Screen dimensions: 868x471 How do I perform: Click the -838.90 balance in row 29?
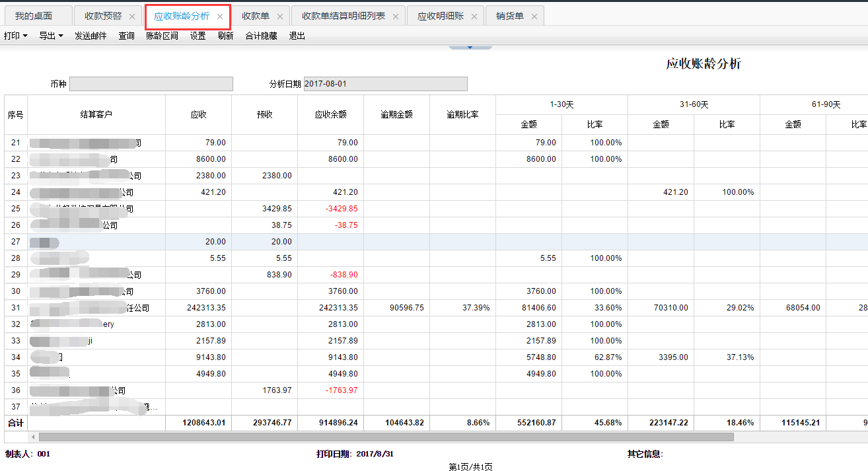coord(331,275)
